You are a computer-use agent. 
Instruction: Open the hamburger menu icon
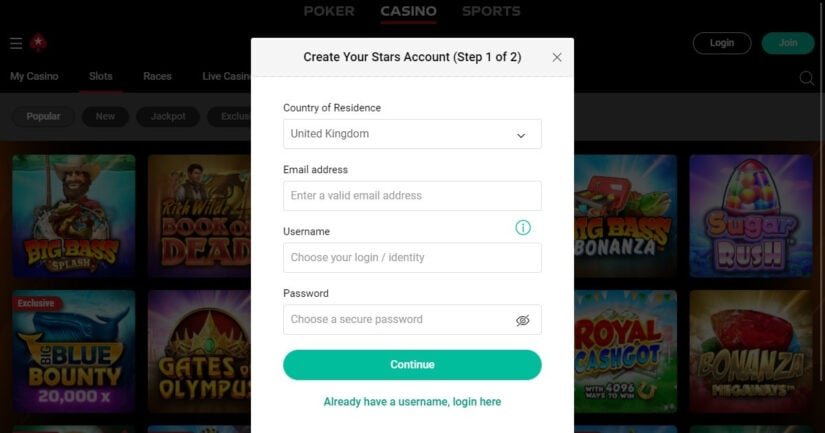pos(16,43)
